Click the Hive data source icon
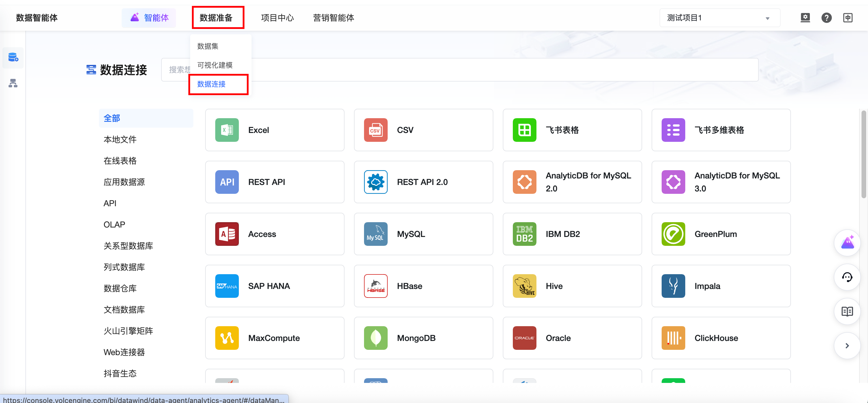This screenshot has height=403, width=868. click(x=524, y=286)
